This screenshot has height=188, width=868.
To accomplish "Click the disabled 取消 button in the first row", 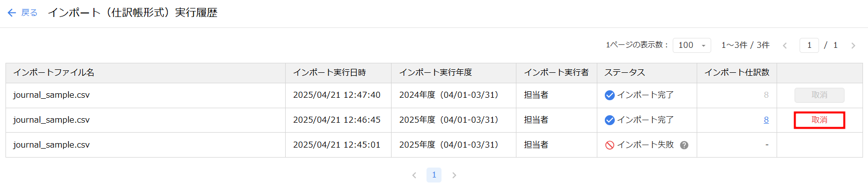I will (820, 95).
